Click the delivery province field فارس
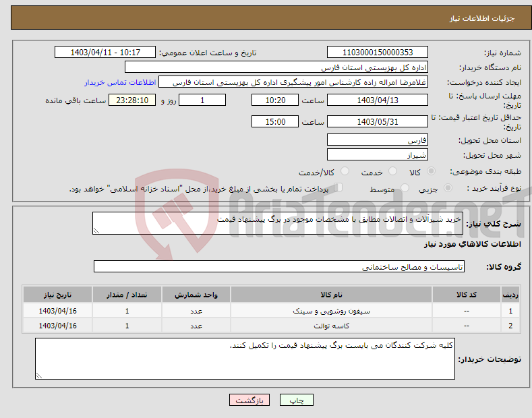This screenshot has height=418, width=532. click(x=378, y=140)
